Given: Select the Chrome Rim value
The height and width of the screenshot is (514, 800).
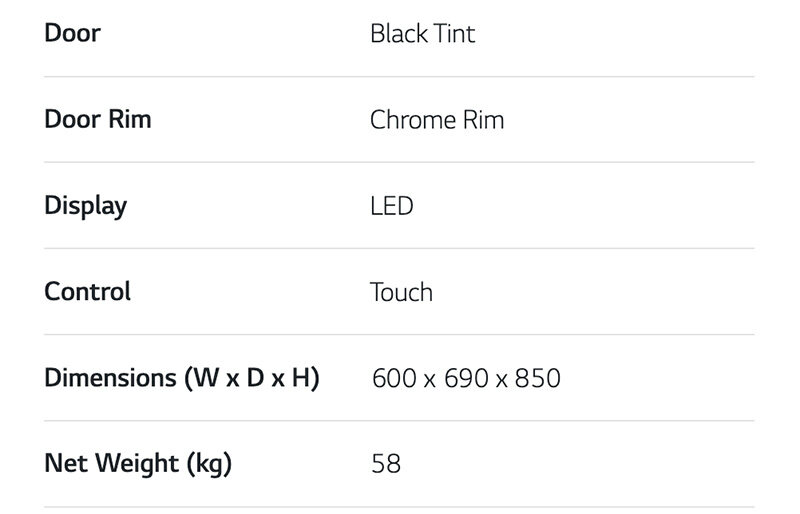Looking at the screenshot, I should coord(437,120).
